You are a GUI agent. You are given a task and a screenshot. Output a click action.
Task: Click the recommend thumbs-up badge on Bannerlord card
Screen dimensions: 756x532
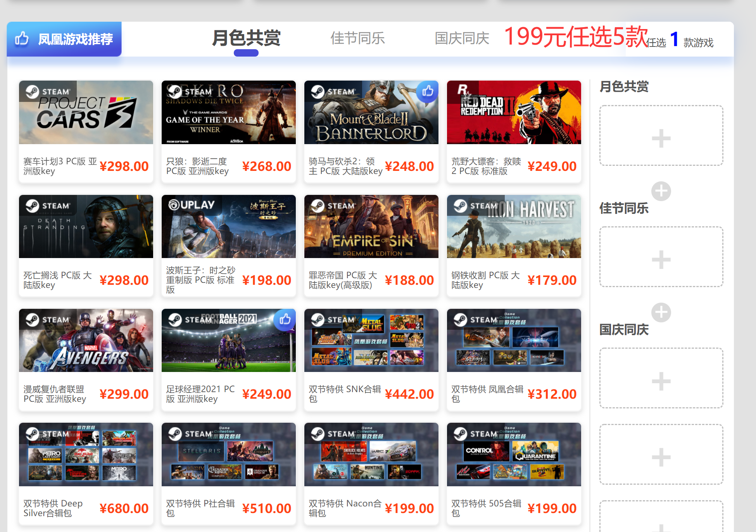[428, 91]
